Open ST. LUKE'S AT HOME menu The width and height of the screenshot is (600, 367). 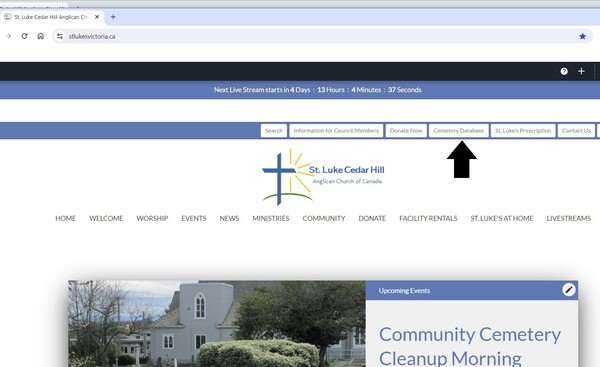click(502, 218)
